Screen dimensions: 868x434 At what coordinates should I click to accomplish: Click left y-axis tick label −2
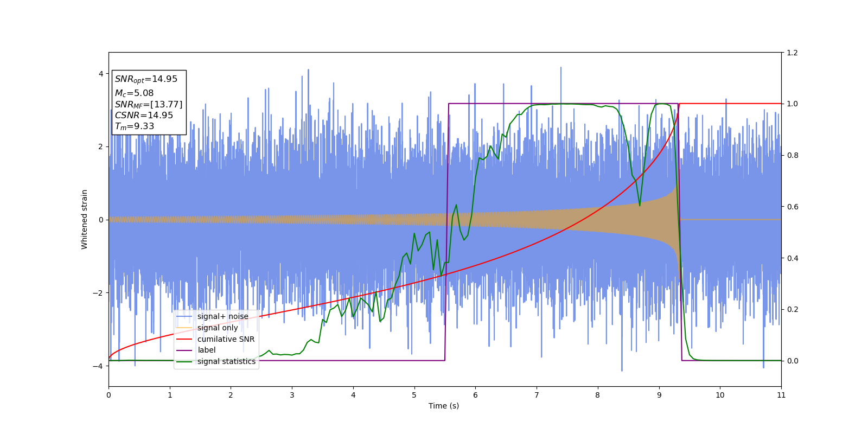tap(99, 293)
